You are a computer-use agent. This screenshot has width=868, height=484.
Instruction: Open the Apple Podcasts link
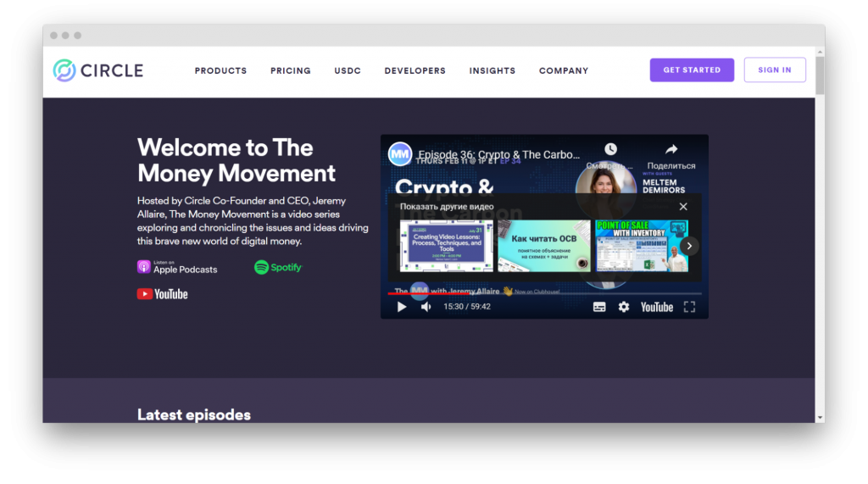[177, 267]
